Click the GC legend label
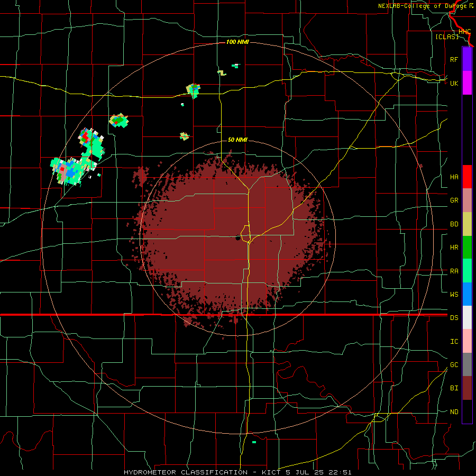 click(x=454, y=364)
